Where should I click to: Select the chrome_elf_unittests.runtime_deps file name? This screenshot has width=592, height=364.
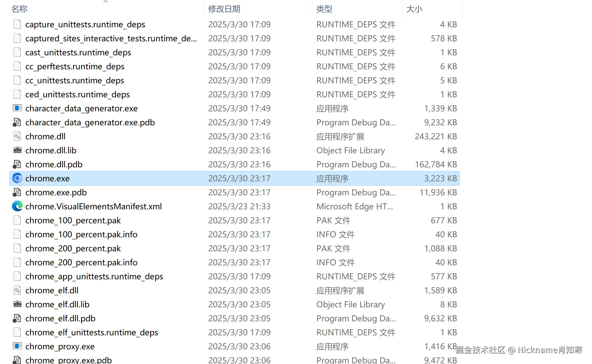[92, 333]
